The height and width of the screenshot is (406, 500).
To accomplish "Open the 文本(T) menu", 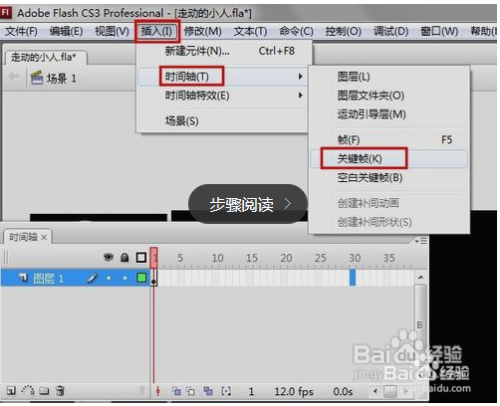I will coord(250,31).
